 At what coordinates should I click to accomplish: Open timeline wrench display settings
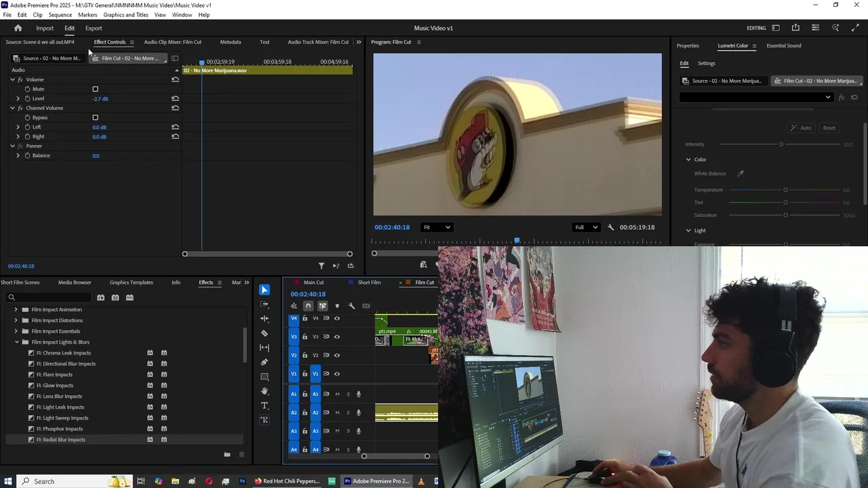(351, 306)
